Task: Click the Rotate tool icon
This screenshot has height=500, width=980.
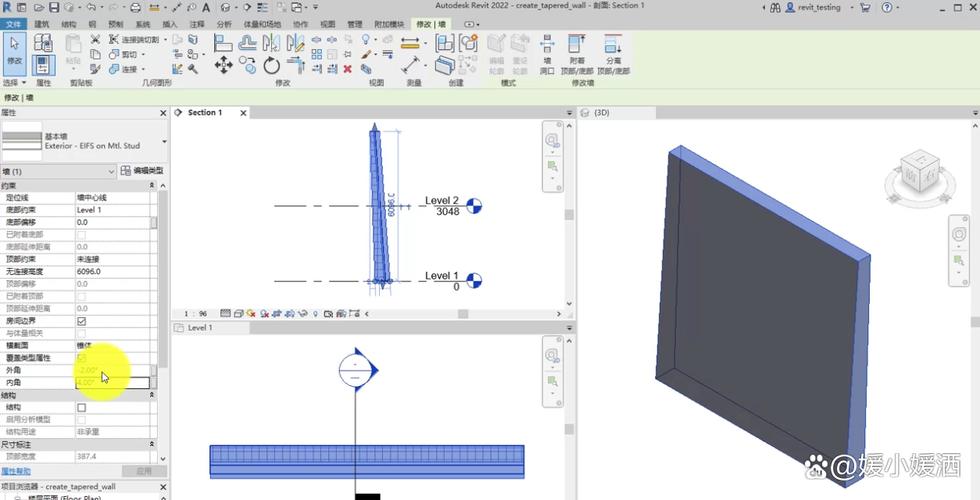Action: pos(272,65)
